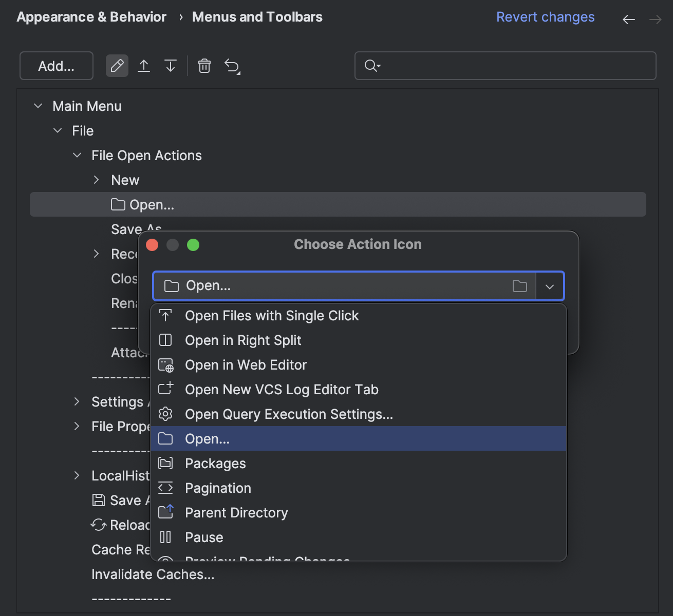
Task: Select the highlighted Open... list entry
Action: [359, 439]
